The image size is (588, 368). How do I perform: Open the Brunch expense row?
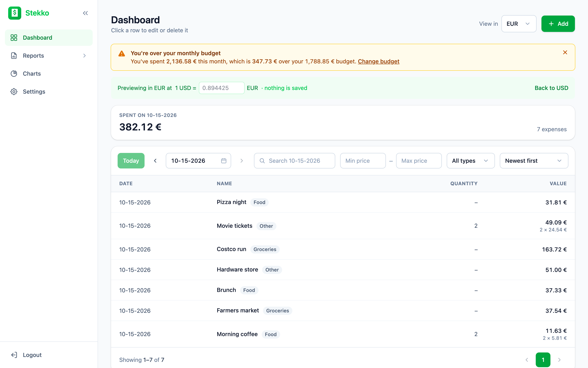(x=343, y=290)
